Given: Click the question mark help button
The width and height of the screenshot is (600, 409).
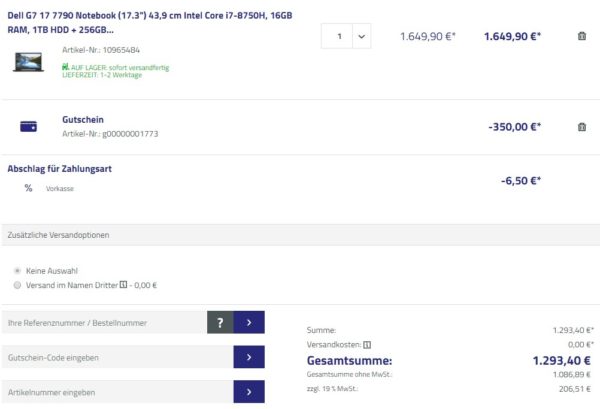Looking at the screenshot, I should click(x=220, y=322).
